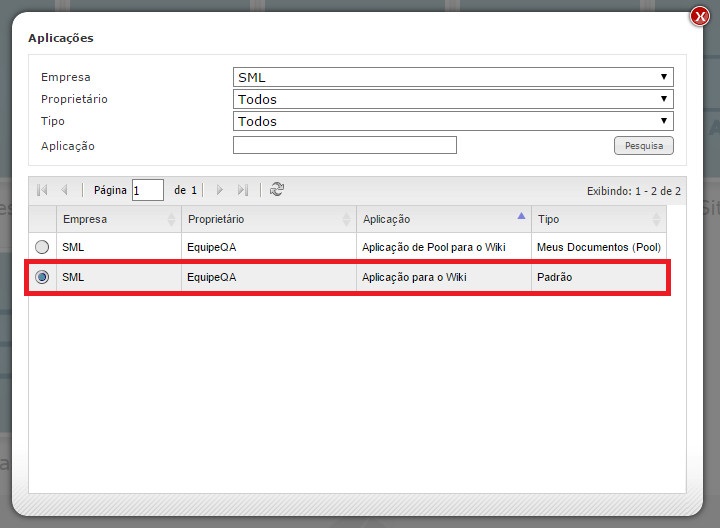
Task: Go to previous page of results
Action: click(x=65, y=190)
